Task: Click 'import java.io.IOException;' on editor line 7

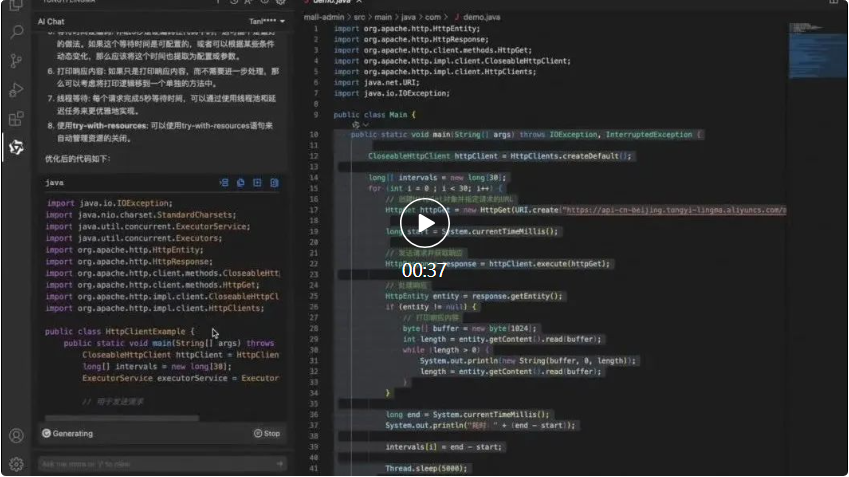Action: [x=391, y=93]
